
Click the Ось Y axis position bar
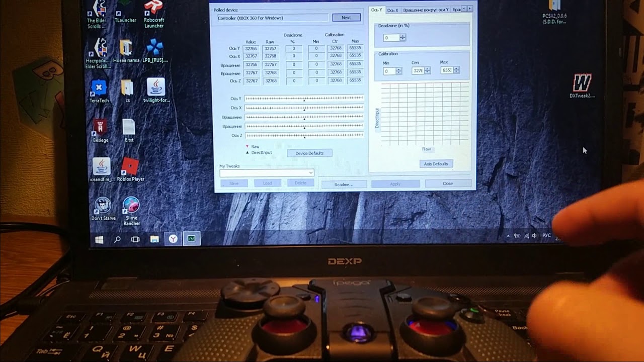click(304, 99)
